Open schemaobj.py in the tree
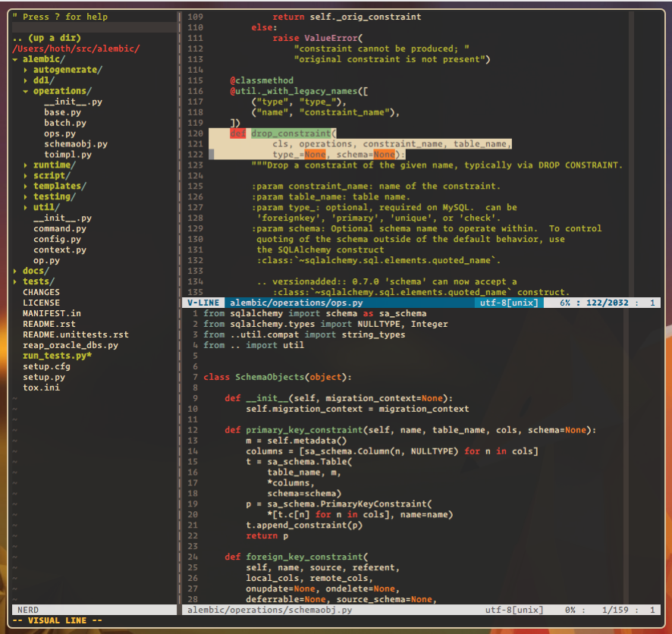The height and width of the screenshot is (634, 672). click(76, 144)
